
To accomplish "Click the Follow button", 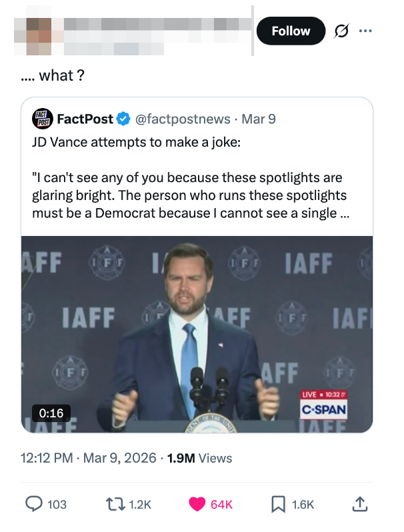I will [x=291, y=31].
